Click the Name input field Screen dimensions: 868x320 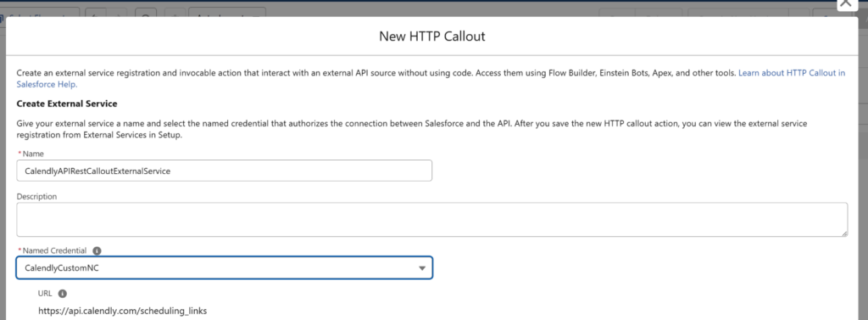point(224,171)
